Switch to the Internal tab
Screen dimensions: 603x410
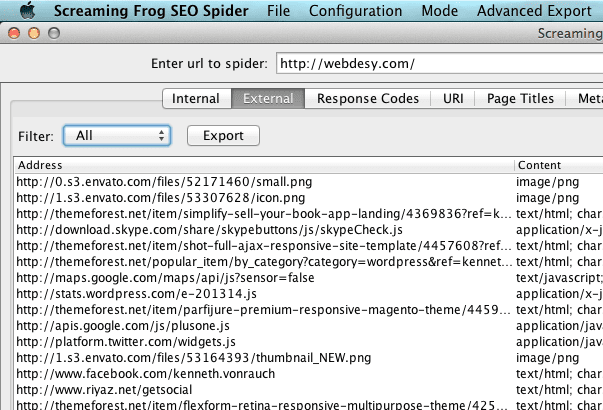point(196,99)
